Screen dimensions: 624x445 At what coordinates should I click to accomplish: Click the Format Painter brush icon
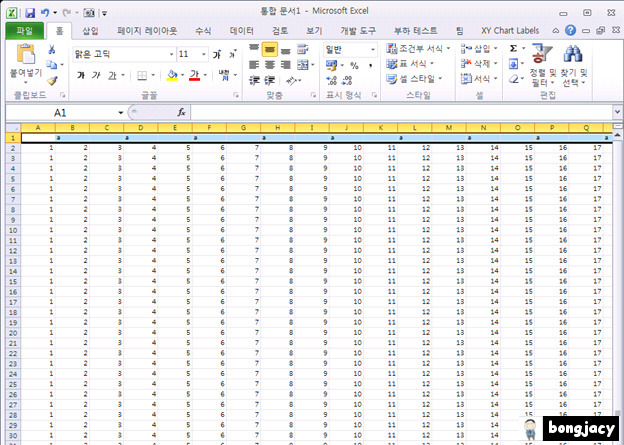click(x=52, y=81)
